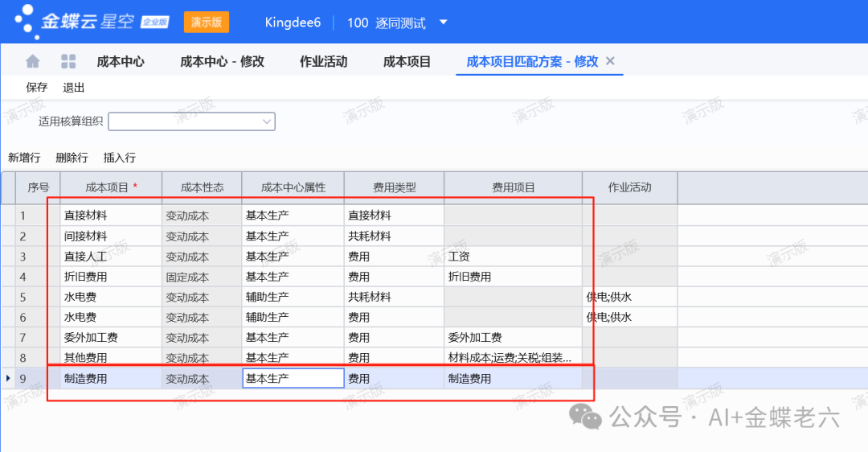Click 删除行 to delete the row
This screenshot has width=868, height=452.
tap(72, 158)
